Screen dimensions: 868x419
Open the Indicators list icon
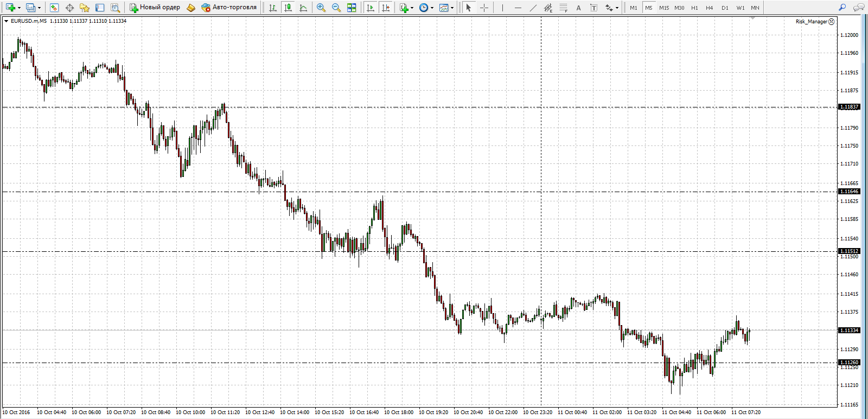pyautogui.click(x=404, y=8)
